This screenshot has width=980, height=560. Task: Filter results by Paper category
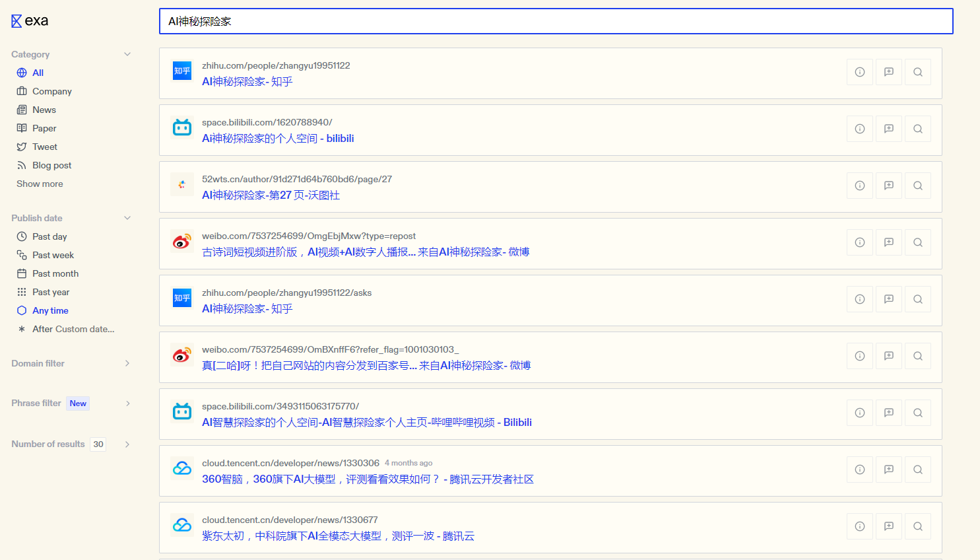pos(36,128)
